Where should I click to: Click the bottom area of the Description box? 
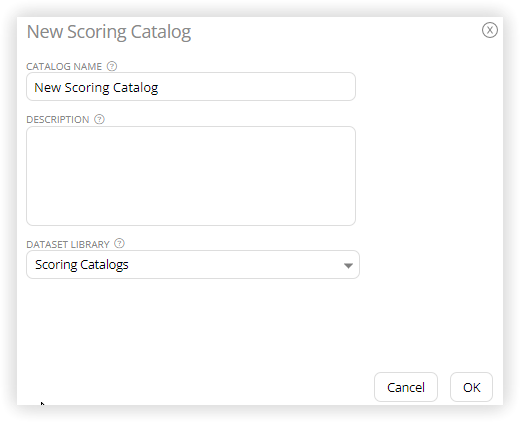191,213
